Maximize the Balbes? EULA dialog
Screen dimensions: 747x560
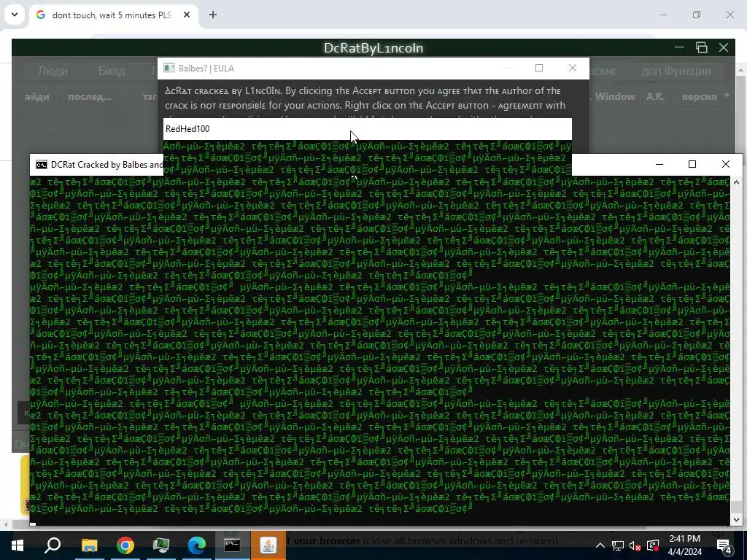point(539,68)
